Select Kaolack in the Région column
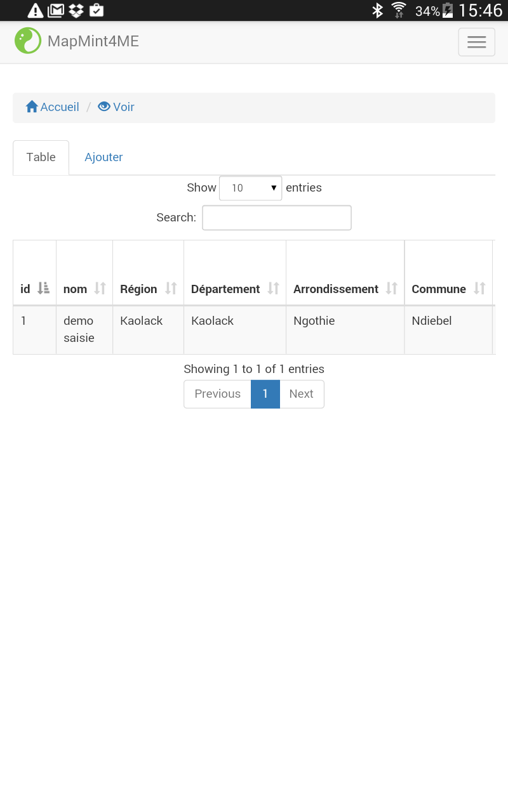This screenshot has width=508, height=812. [148, 330]
